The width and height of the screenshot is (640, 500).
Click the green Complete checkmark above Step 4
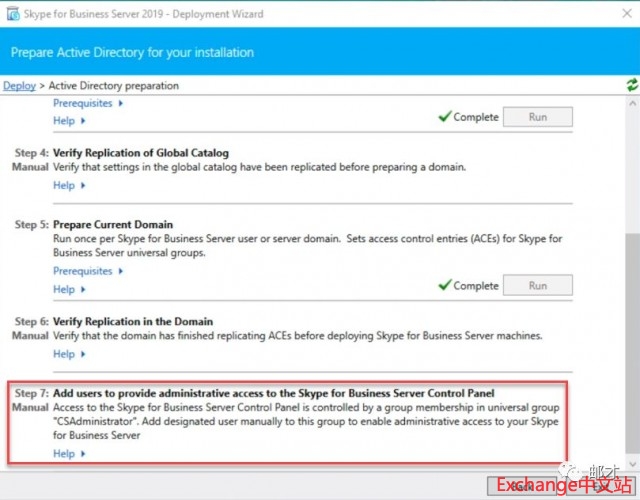pos(445,117)
